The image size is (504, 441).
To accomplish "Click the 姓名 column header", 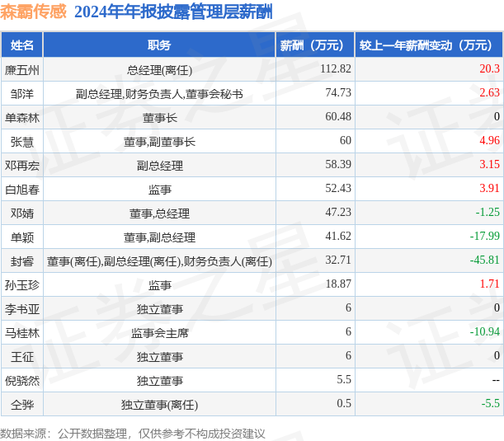I will pos(21,45).
